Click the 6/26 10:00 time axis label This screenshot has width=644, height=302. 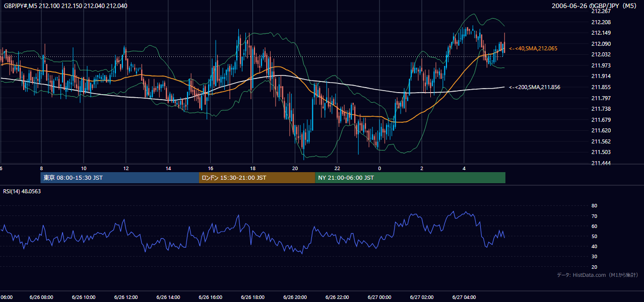click(84, 297)
